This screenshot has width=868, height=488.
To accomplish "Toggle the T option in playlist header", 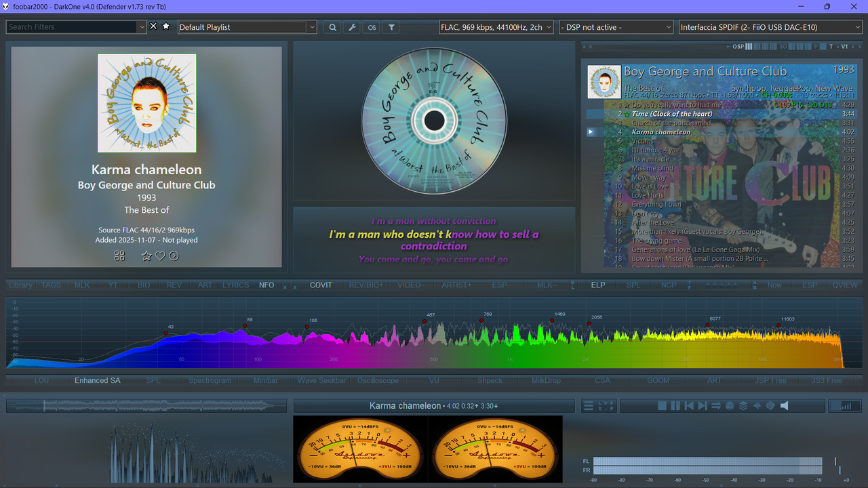I will (x=831, y=47).
